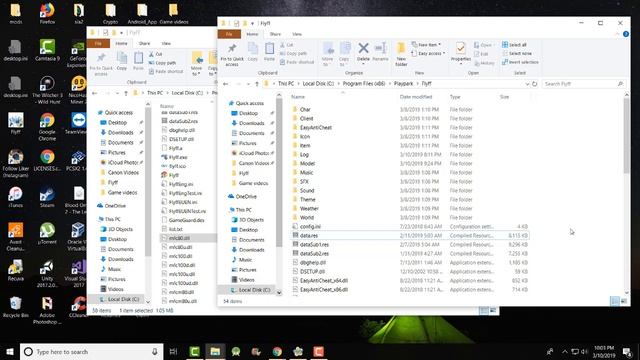Switch to large icons view in front window

click(624, 301)
